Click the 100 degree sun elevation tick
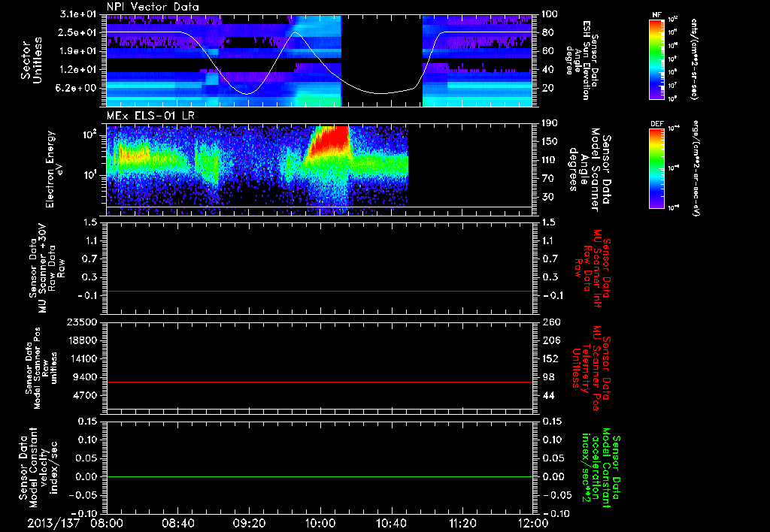The image size is (770, 532). pos(549,14)
